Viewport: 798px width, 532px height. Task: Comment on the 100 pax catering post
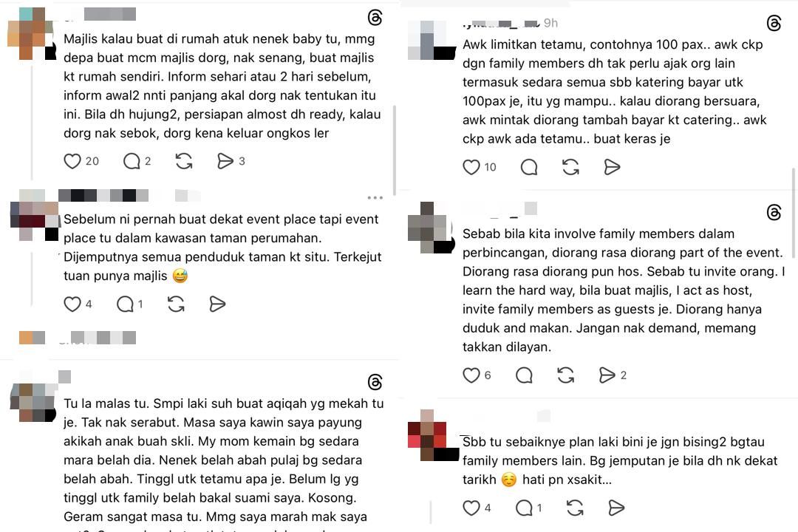tap(529, 167)
